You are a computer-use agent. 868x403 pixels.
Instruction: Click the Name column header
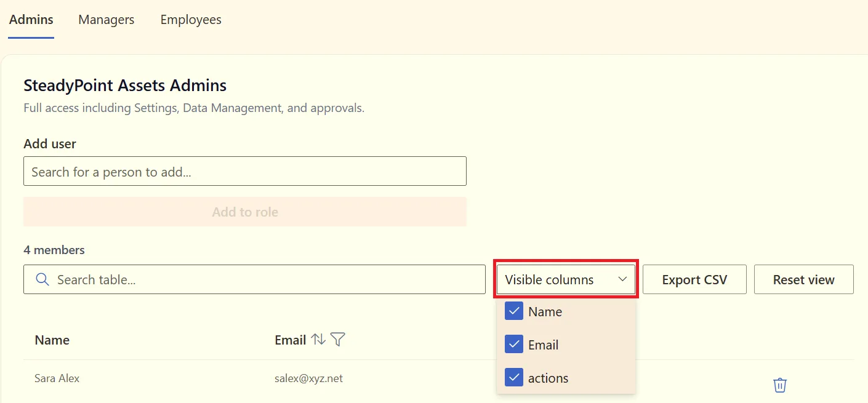pos(52,340)
